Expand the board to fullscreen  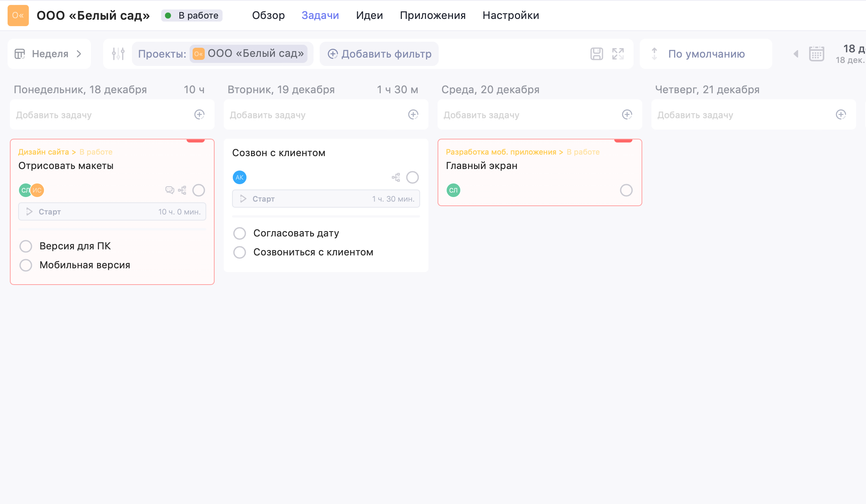click(x=618, y=54)
